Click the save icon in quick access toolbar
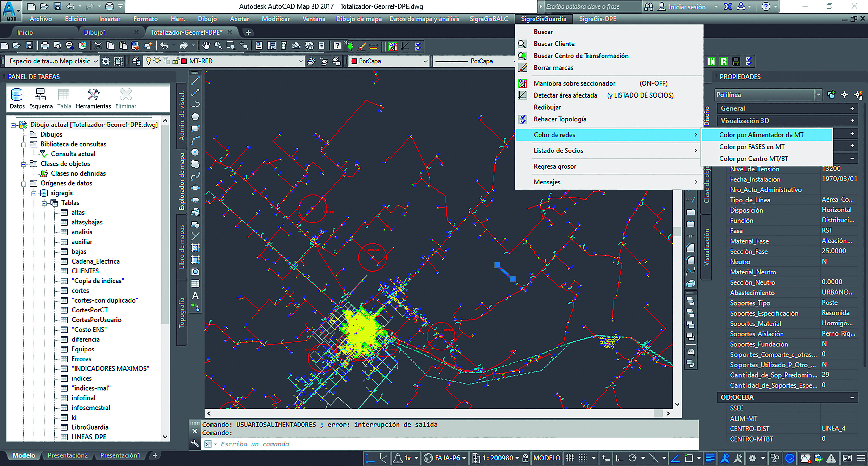The width and height of the screenshot is (868, 466). pyautogui.click(x=57, y=6)
